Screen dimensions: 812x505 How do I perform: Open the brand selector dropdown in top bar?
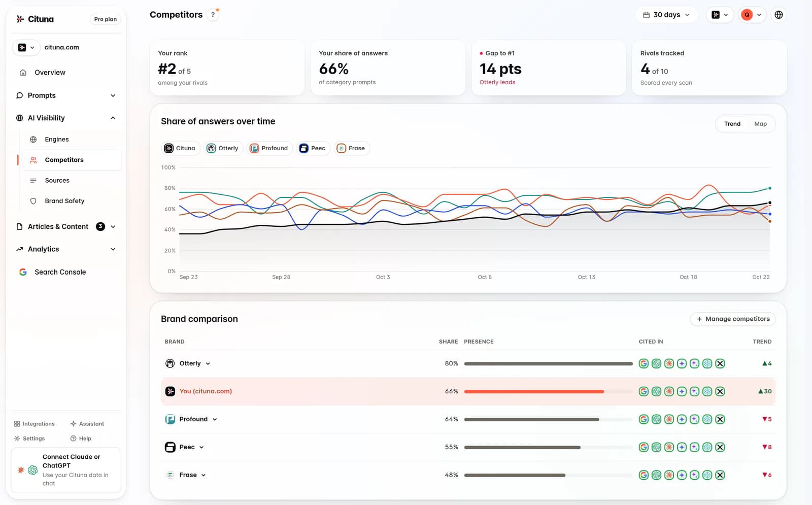(x=720, y=15)
